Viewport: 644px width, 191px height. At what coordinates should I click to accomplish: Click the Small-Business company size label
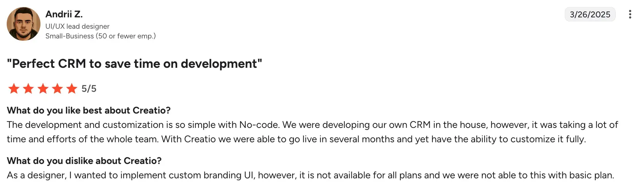(x=100, y=36)
